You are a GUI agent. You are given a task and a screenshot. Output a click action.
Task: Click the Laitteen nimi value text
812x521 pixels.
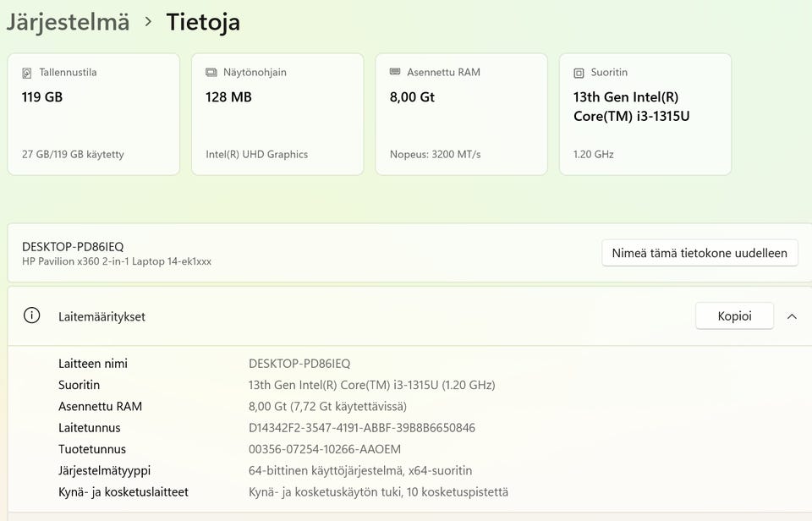pyautogui.click(x=299, y=364)
